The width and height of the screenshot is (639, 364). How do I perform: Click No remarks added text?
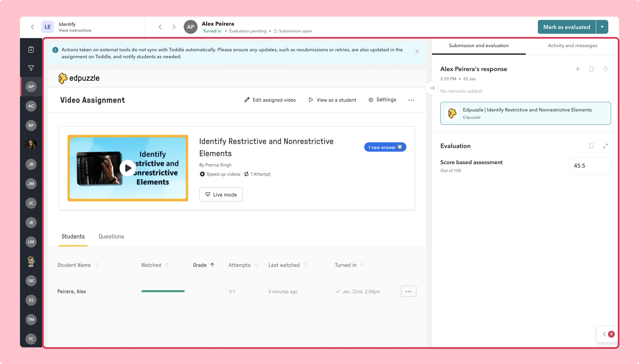(461, 91)
